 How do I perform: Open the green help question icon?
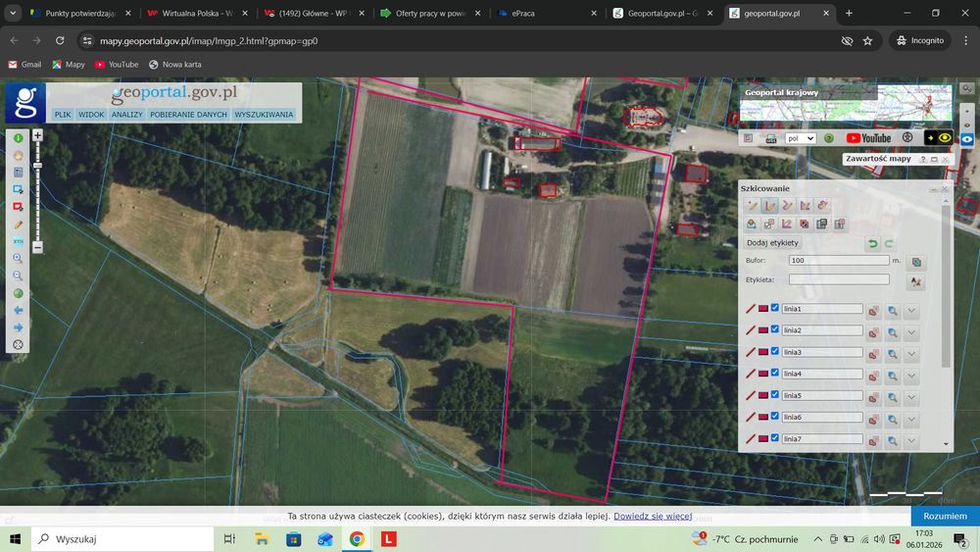tap(829, 138)
